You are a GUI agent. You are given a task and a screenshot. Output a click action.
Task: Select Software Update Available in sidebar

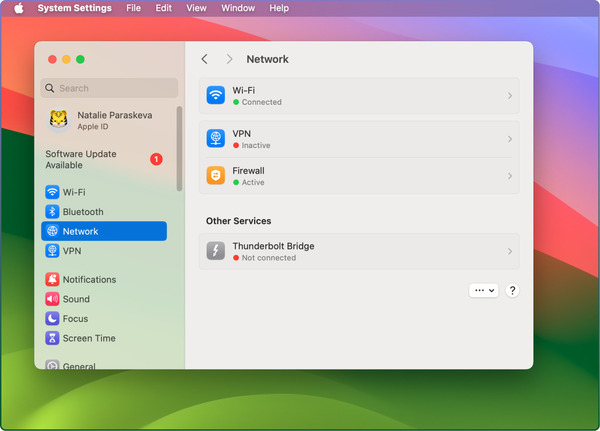coord(104,159)
